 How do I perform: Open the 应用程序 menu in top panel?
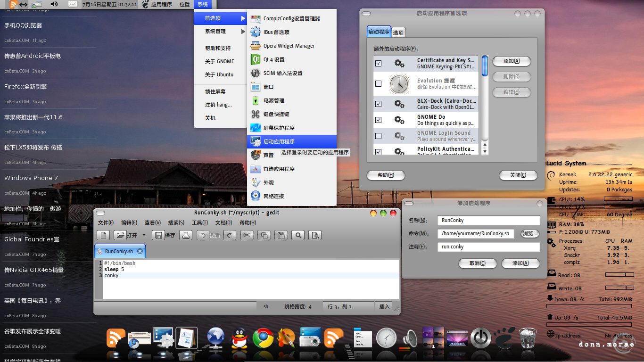tap(161, 4)
